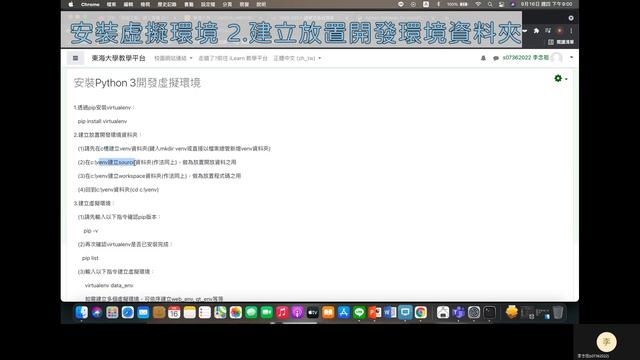Open Books from the Dock
The image size is (640, 360).
[x=328, y=313]
